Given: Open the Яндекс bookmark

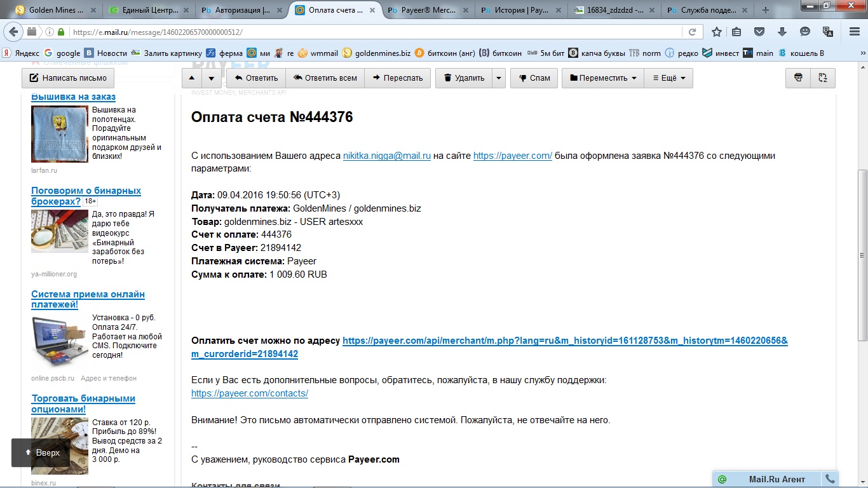Looking at the screenshot, I should (21, 53).
